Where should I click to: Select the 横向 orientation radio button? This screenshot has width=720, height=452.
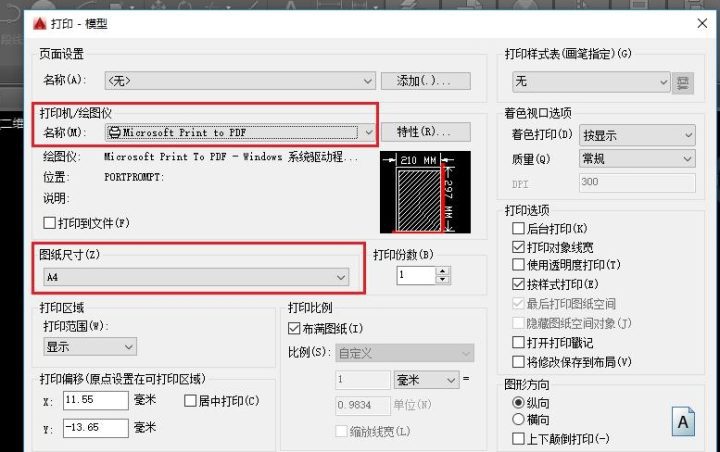click(518, 420)
